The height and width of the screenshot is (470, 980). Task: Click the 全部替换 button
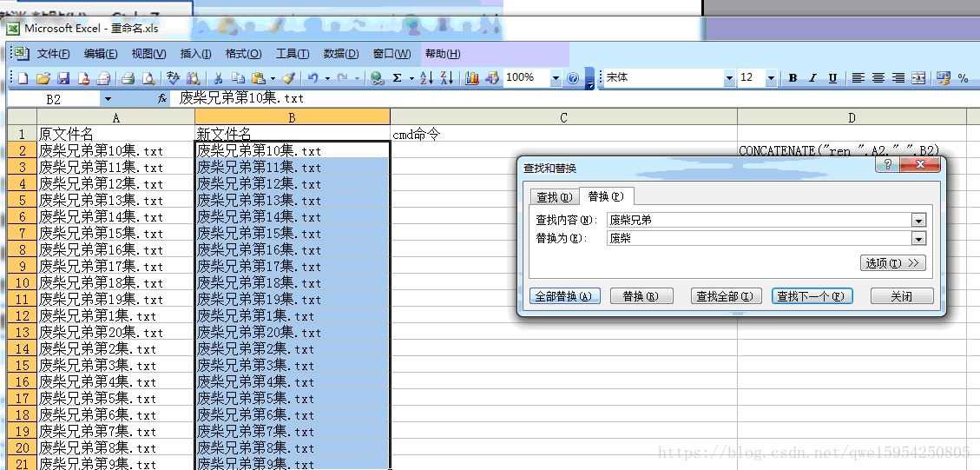click(563, 296)
